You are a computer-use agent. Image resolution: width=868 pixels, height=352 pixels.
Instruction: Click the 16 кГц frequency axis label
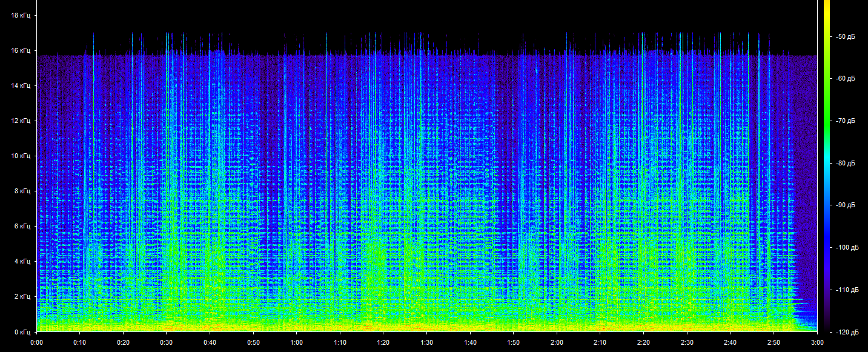[21, 51]
